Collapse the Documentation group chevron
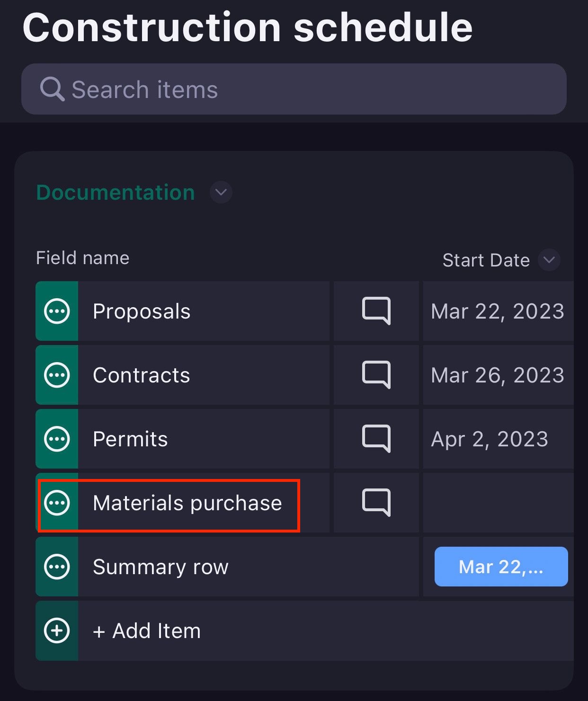The image size is (588, 701). 221,192
